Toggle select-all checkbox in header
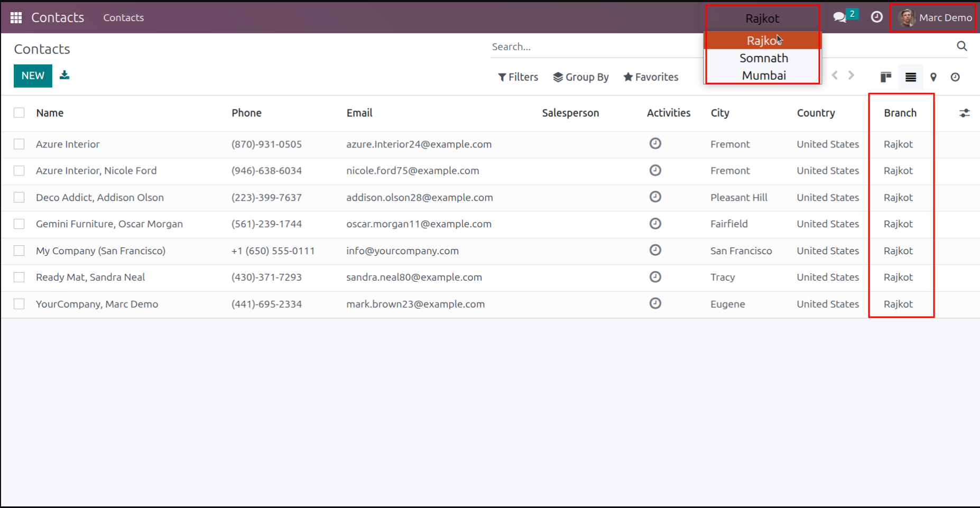Image resolution: width=980 pixels, height=508 pixels. (x=19, y=113)
